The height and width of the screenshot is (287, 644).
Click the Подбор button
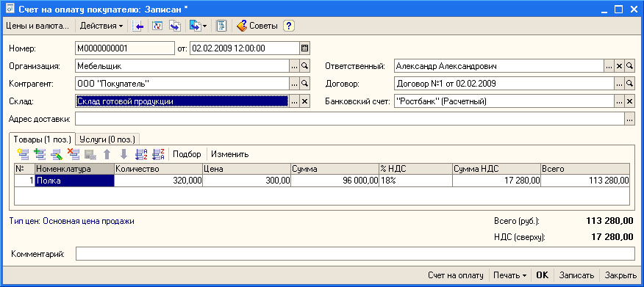187,155
